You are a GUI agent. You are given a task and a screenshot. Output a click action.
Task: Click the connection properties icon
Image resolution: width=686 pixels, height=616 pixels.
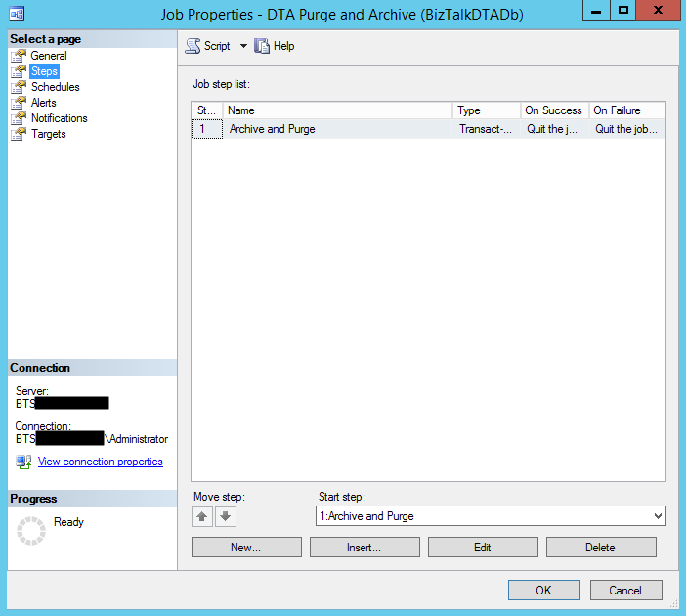23,462
